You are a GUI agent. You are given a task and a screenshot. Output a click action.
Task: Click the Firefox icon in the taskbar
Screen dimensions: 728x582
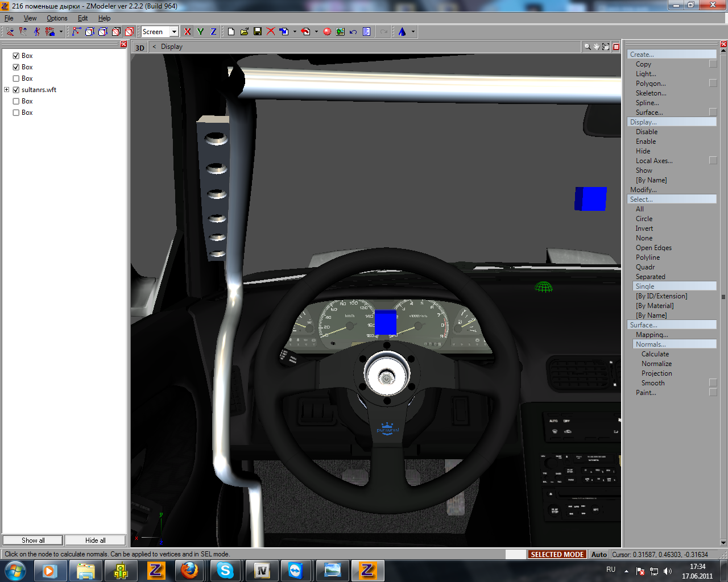tap(189, 570)
